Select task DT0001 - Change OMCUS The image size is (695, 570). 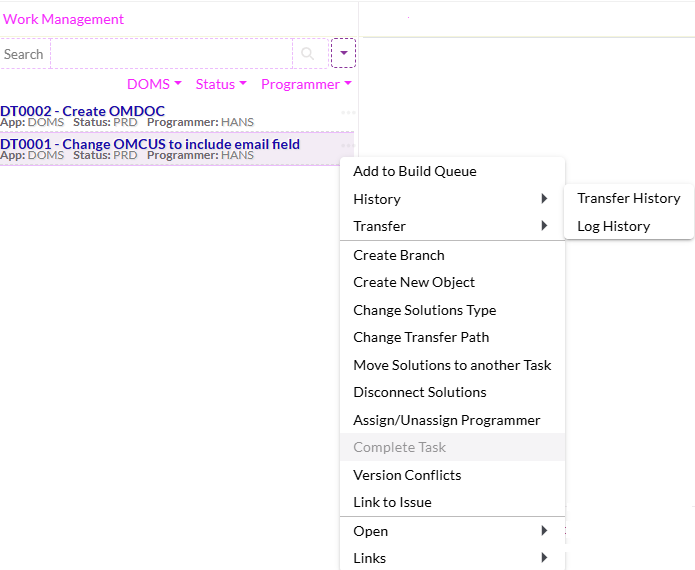[150, 144]
